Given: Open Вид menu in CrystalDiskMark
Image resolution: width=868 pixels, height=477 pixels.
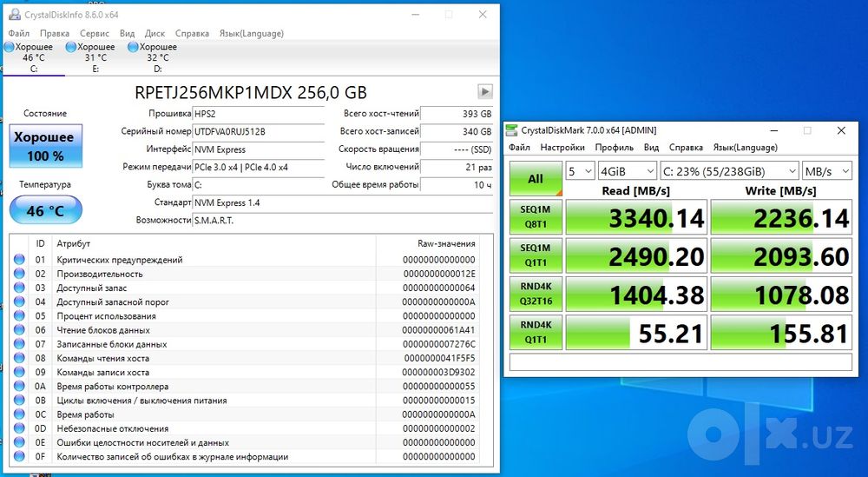Looking at the screenshot, I should (x=652, y=148).
